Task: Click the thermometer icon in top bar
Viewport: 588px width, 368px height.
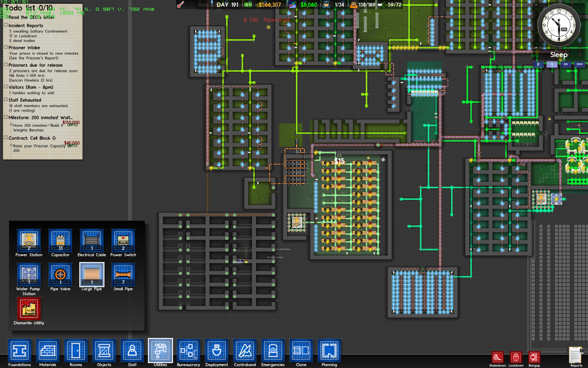Action: coord(180,5)
